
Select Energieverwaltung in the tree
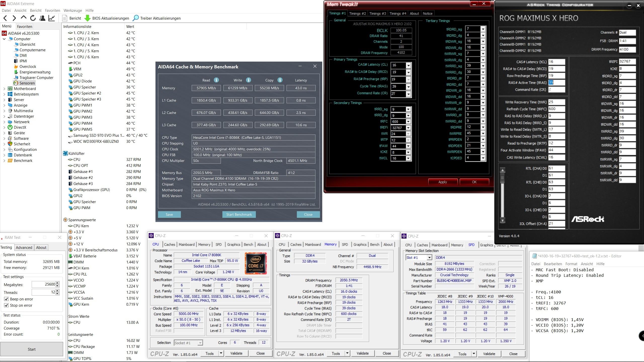pos(35,72)
